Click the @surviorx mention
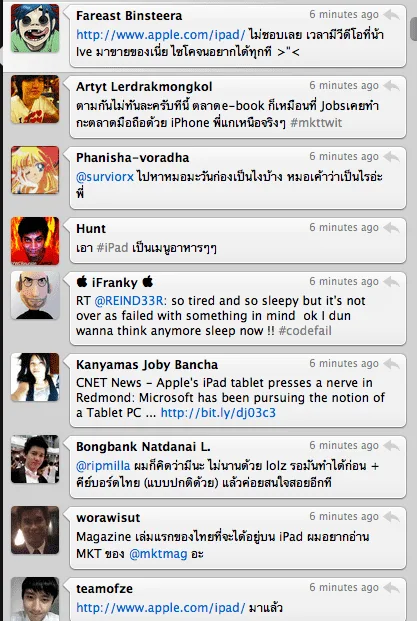Viewport: 417px width, 621px height. [105, 177]
